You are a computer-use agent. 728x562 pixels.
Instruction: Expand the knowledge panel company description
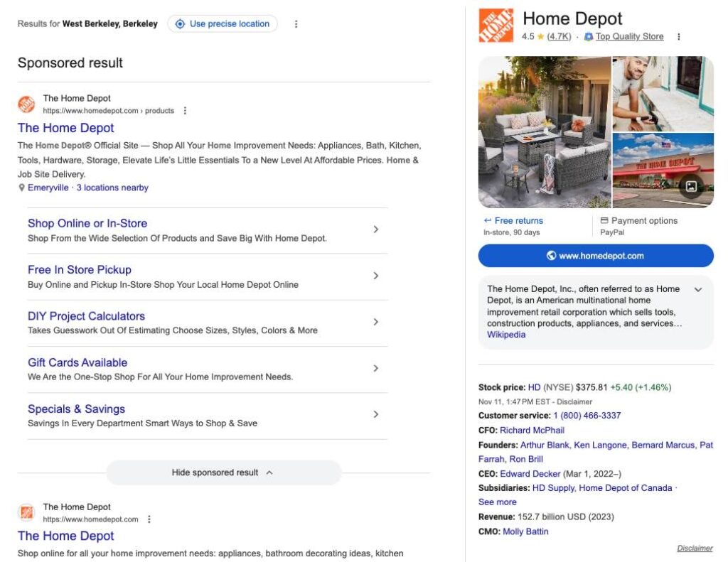[x=697, y=289]
